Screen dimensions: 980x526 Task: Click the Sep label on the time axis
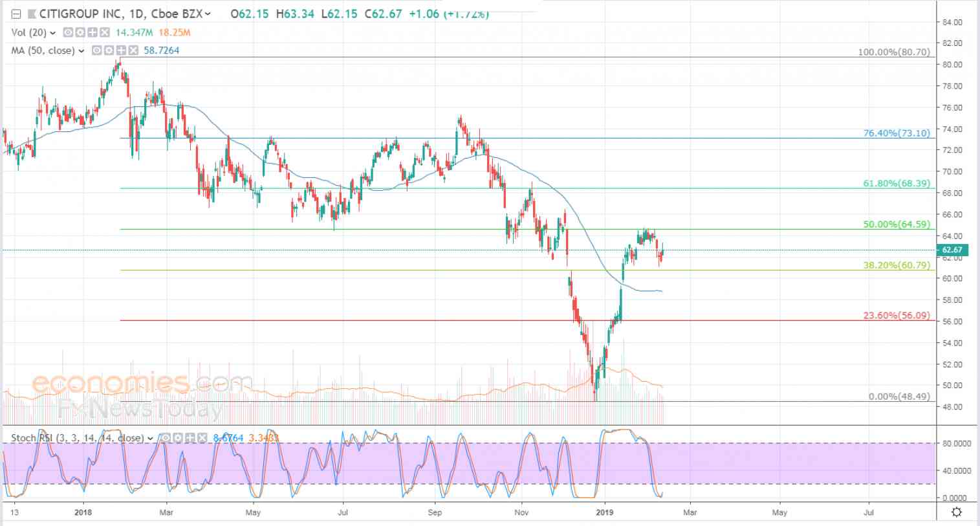[x=435, y=512]
